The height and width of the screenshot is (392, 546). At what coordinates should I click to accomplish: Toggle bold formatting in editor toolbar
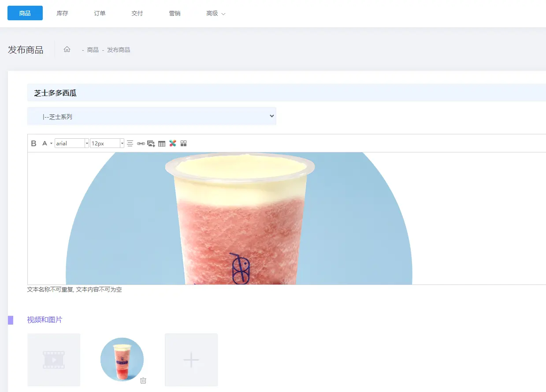pos(33,144)
